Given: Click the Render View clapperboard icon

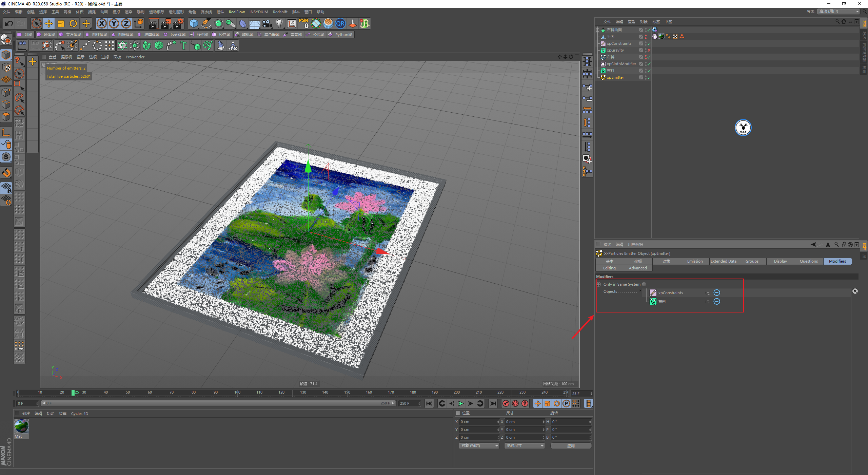Looking at the screenshot, I should click(153, 23).
